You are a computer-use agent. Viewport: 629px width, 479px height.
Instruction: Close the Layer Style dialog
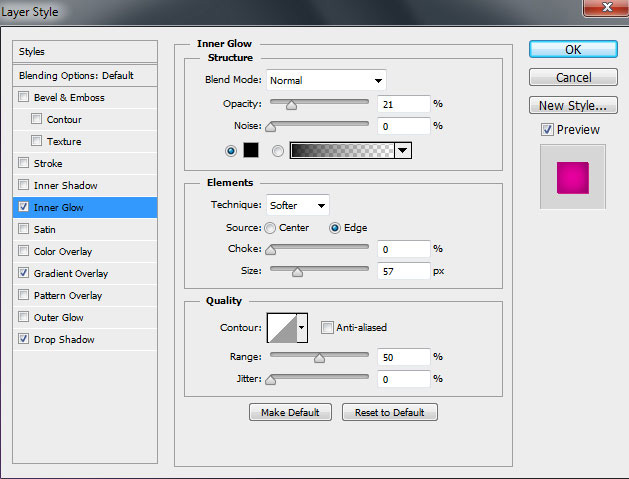(602, 11)
